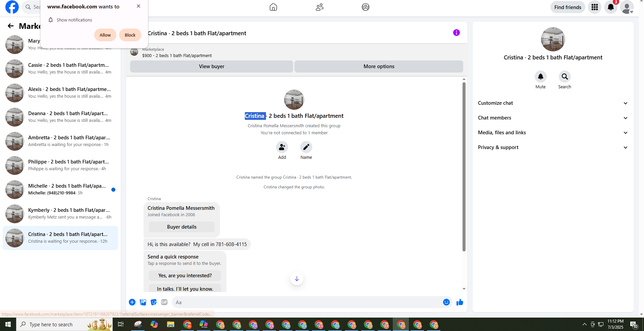Add people to the Cristina group chat
Screen dimensions: 644x331
pos(282,147)
